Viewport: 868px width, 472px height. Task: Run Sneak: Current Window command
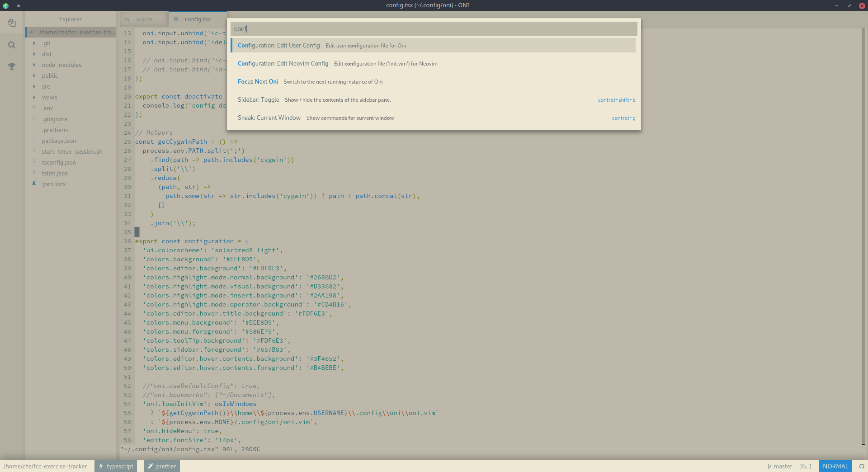point(269,118)
